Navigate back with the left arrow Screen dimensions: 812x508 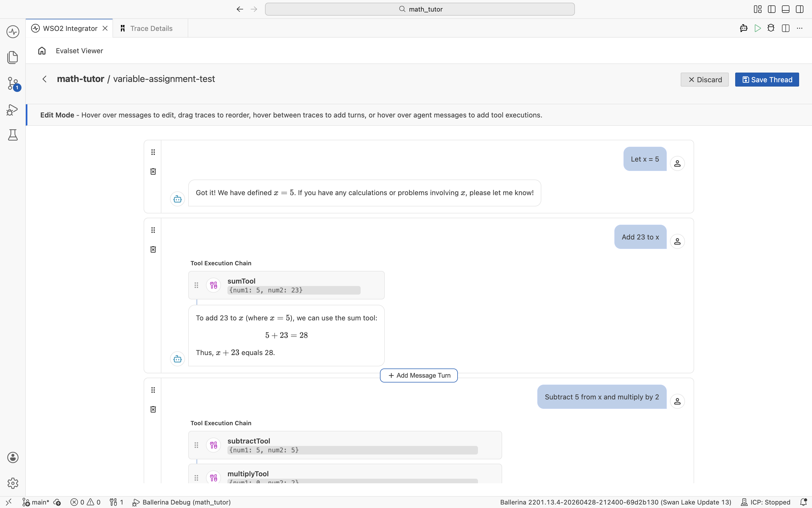pyautogui.click(x=240, y=9)
